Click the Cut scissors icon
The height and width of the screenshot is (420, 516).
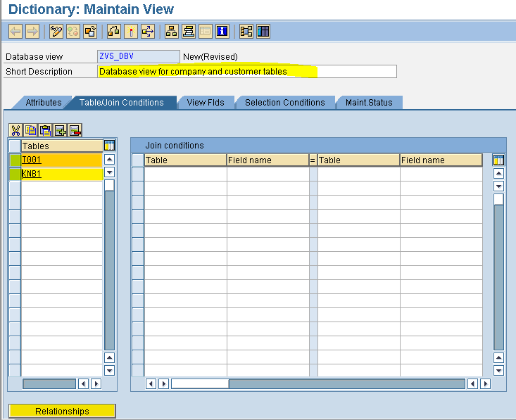coord(15,131)
